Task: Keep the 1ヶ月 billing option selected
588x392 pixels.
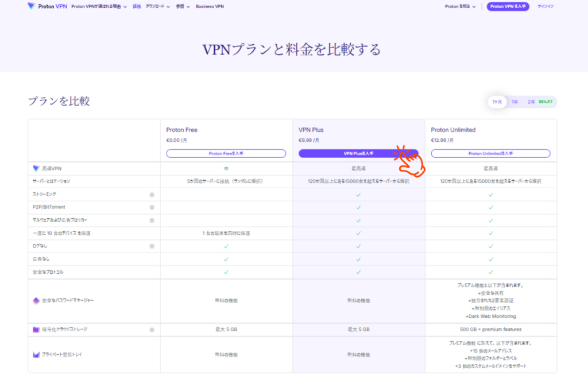Action: click(496, 101)
